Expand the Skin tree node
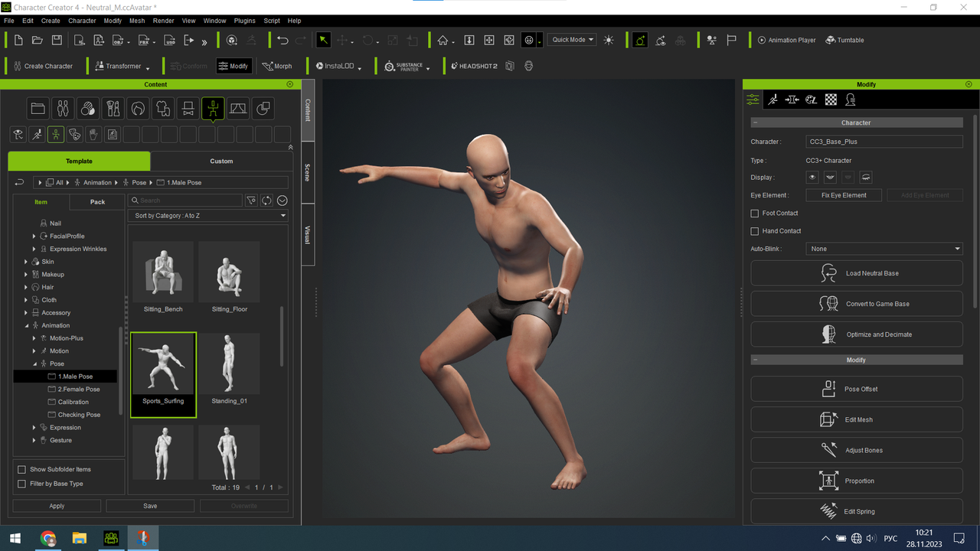The width and height of the screenshot is (980, 551). click(x=26, y=262)
